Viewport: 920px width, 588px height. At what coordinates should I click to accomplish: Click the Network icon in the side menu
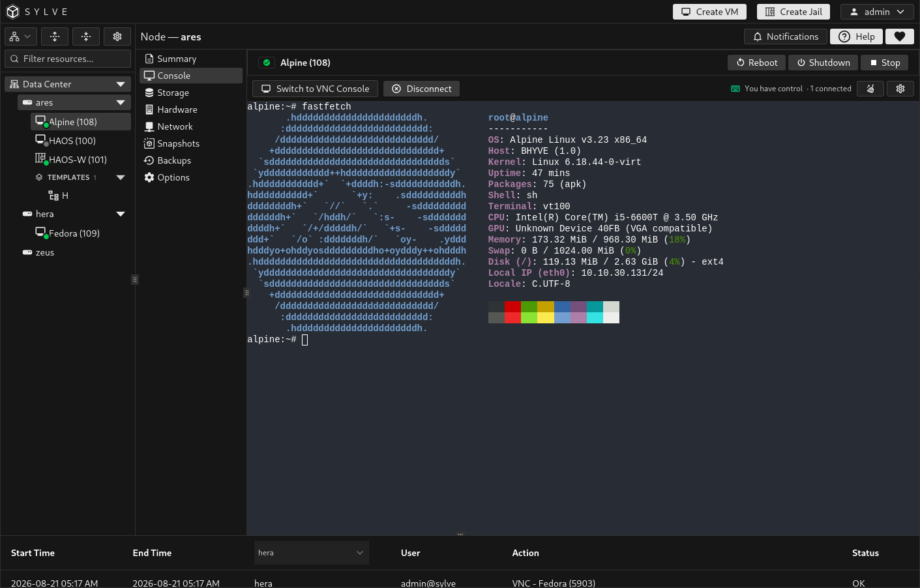(x=149, y=126)
